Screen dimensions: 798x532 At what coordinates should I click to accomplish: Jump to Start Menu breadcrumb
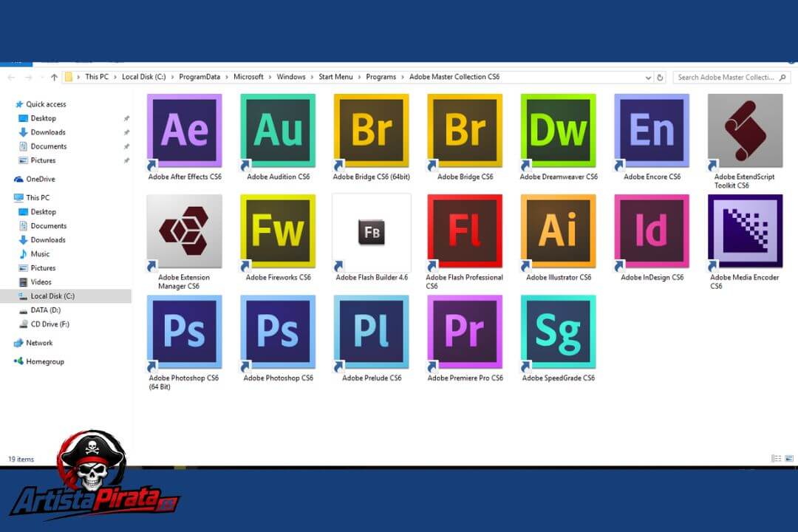pyautogui.click(x=335, y=77)
